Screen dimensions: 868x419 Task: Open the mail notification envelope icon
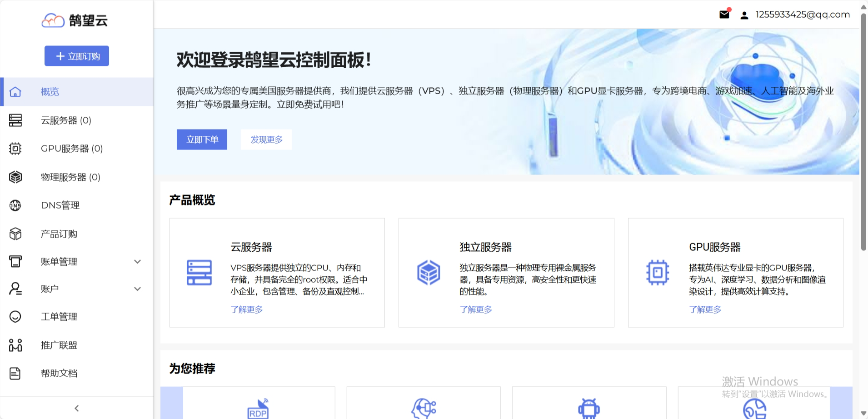723,15
